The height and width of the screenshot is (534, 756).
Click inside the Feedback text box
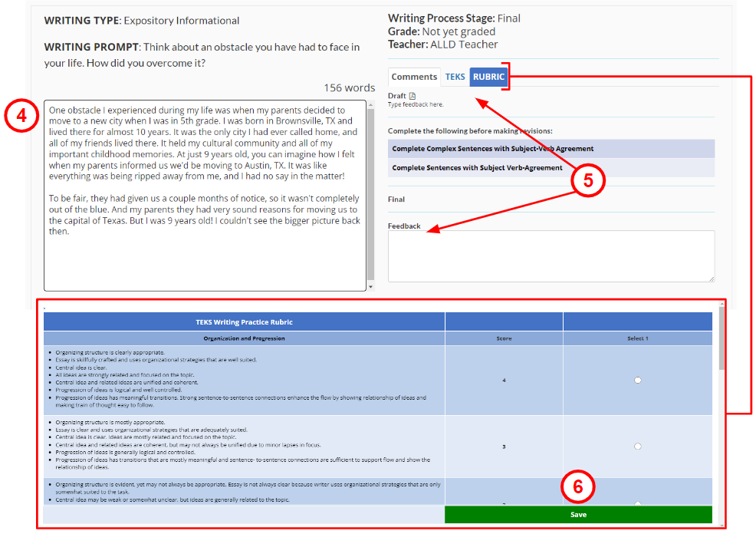point(551,256)
